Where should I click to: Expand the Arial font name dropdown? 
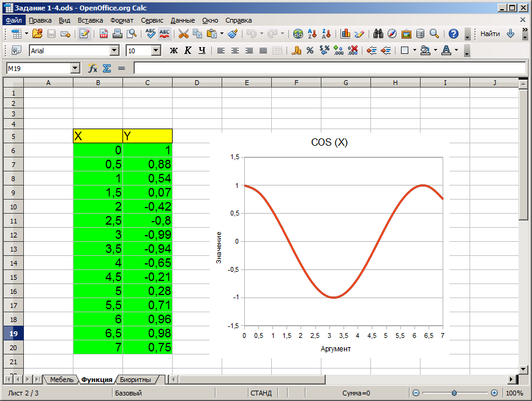point(114,51)
